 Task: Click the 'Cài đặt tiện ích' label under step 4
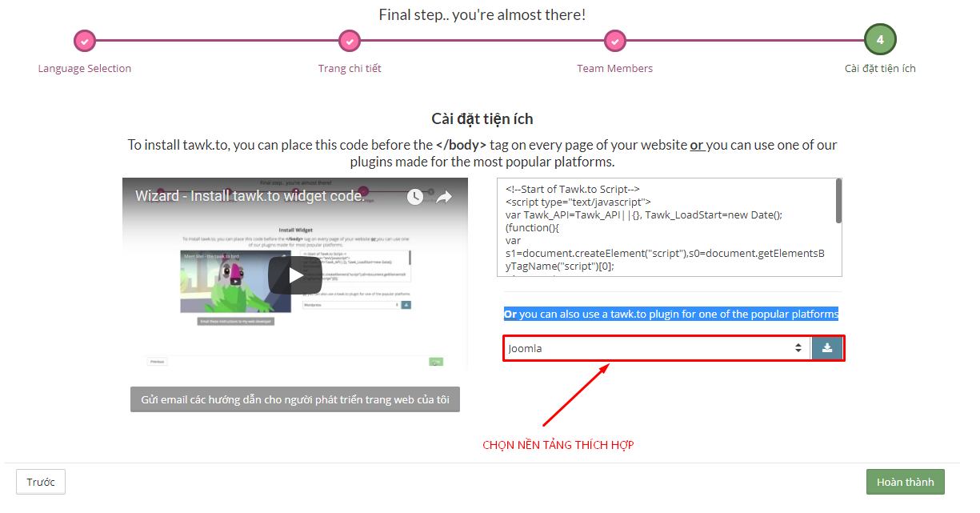coord(880,69)
